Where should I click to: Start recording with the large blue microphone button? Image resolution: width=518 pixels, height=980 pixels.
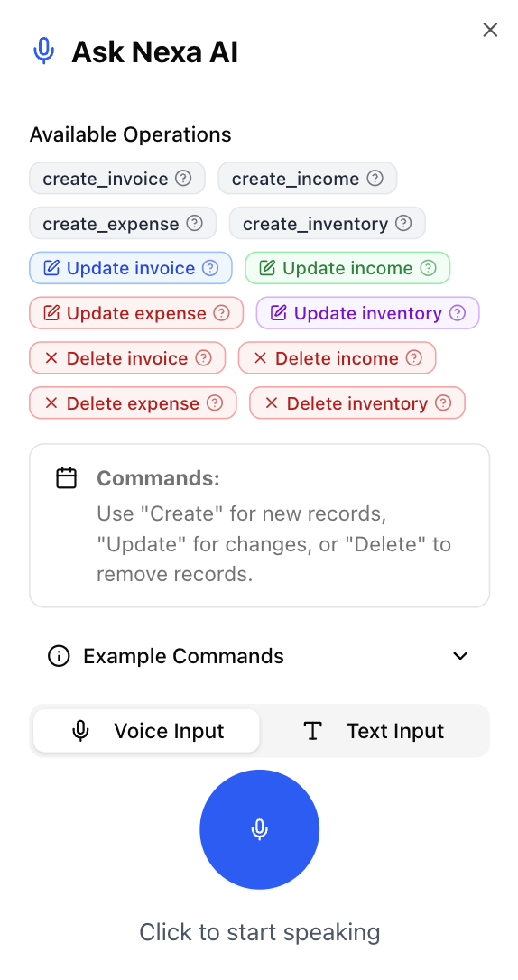click(259, 829)
